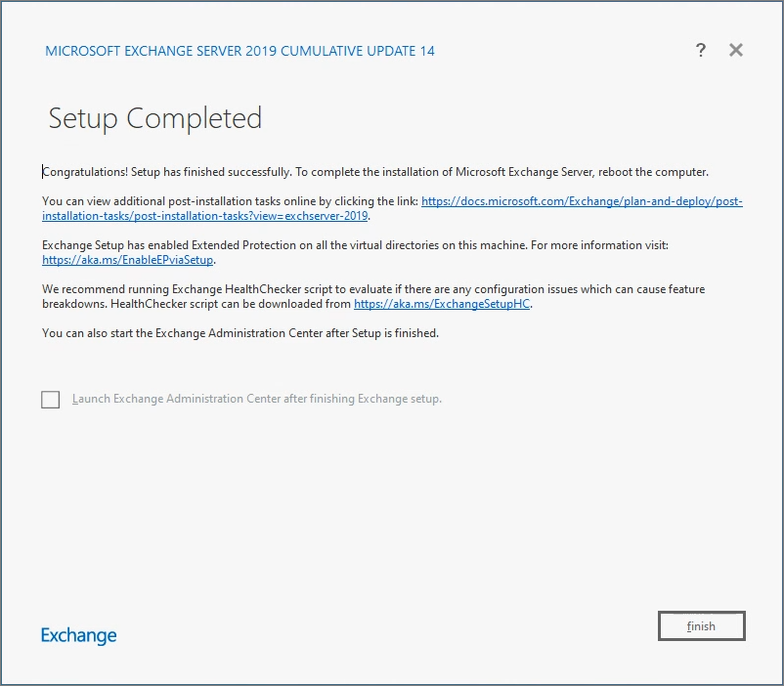Viewport: 784px width, 686px height.
Task: Click the finish button
Action: pos(702,625)
